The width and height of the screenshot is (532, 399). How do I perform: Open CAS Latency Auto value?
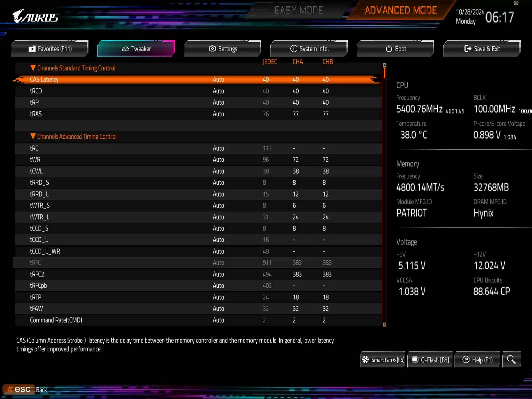pos(218,79)
